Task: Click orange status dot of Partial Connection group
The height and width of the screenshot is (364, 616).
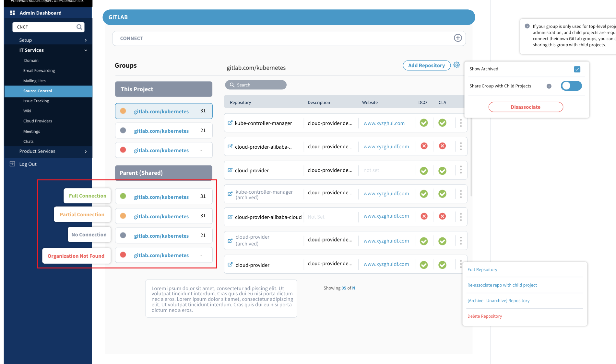Action: [x=123, y=216]
